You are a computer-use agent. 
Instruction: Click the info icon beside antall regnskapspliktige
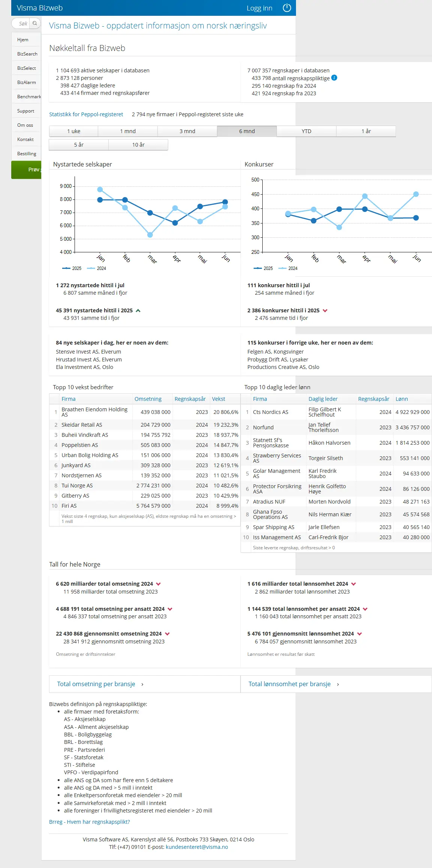coord(335,78)
